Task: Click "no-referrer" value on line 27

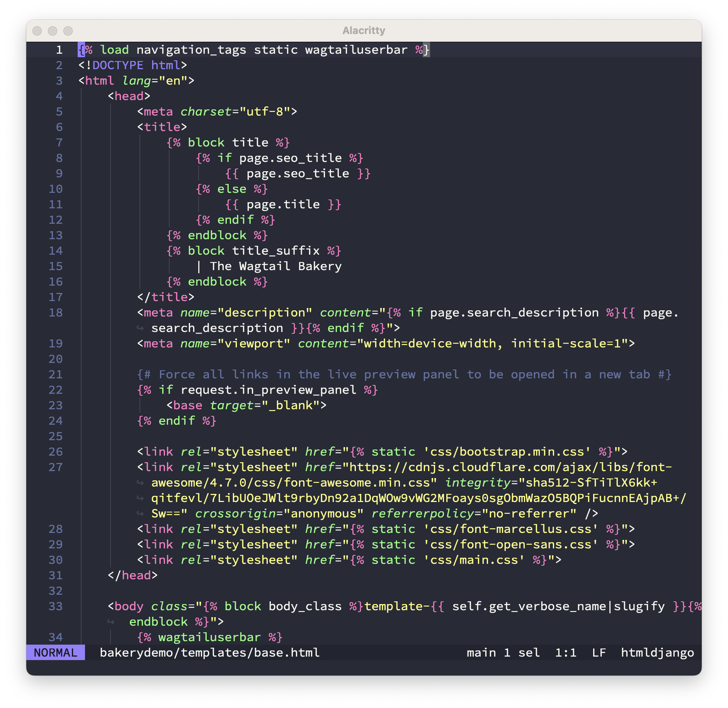Action: pyautogui.click(x=529, y=514)
